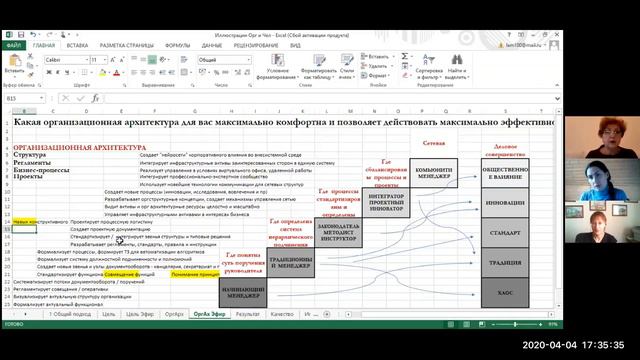Add a new sheet with plus button
Image resolution: width=640 pixels, height=360 pixels.
327,314
